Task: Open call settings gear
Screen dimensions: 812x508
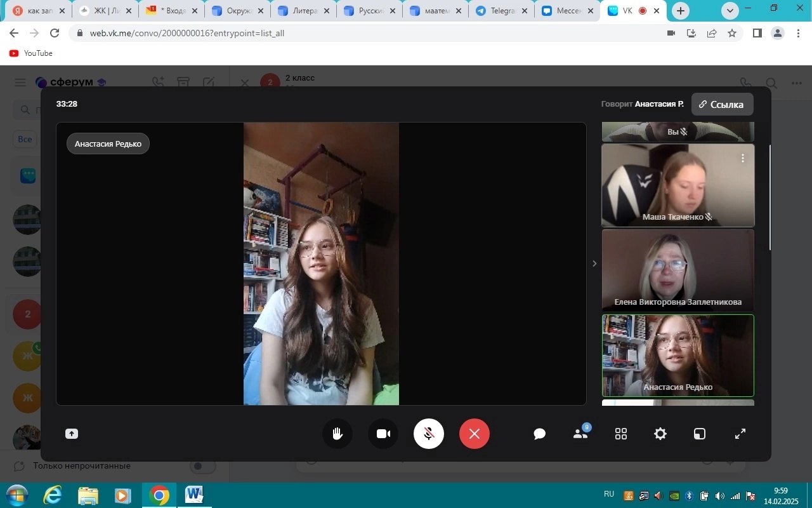Action: pyautogui.click(x=660, y=434)
